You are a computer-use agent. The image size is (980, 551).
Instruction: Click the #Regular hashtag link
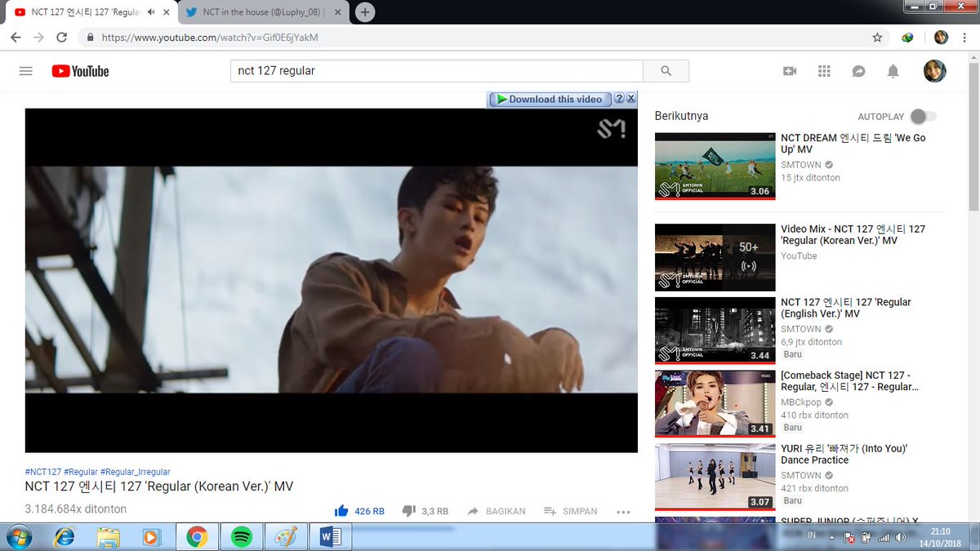pyautogui.click(x=81, y=472)
